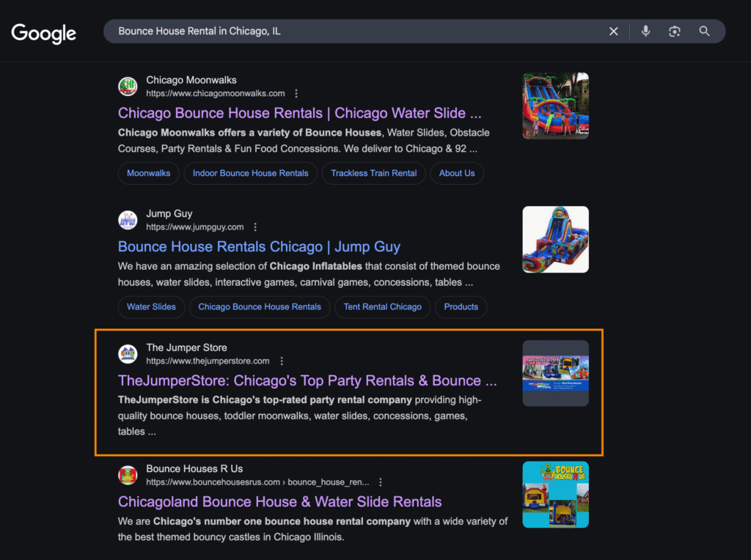Open more options for Chicago Moonwalks result

pyautogui.click(x=296, y=93)
